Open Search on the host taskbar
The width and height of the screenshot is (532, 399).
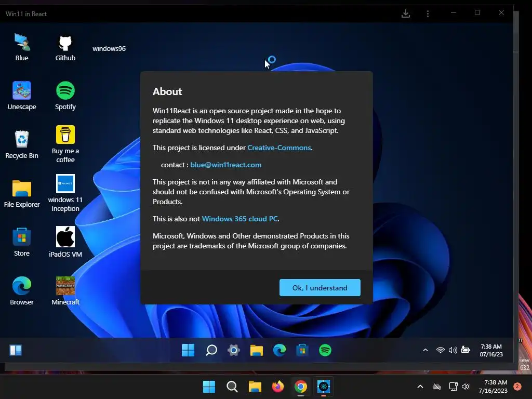(232, 387)
